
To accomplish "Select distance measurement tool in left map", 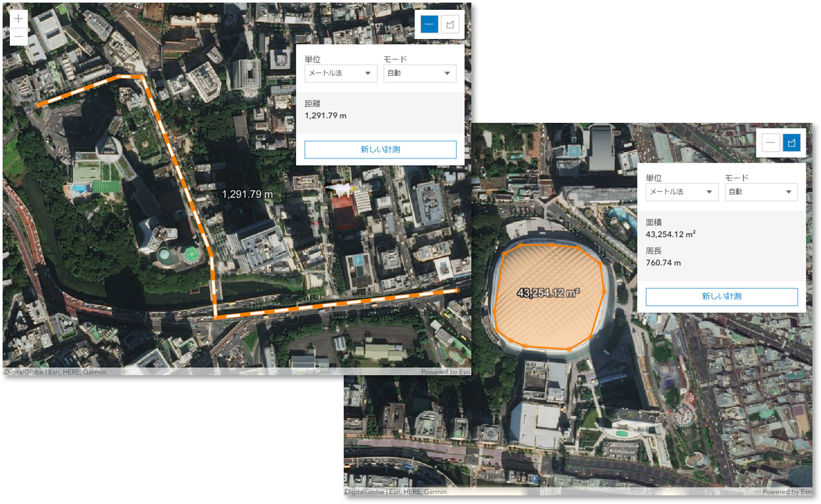I will point(430,24).
